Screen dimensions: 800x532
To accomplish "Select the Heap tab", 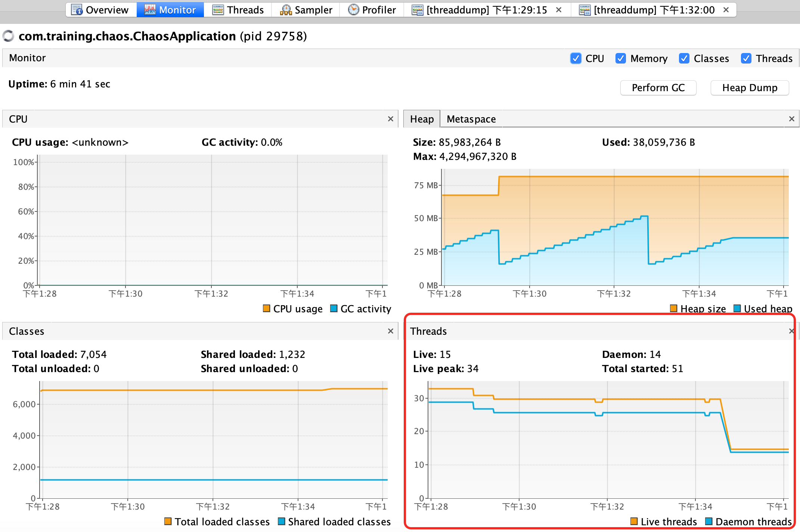I will pos(422,119).
